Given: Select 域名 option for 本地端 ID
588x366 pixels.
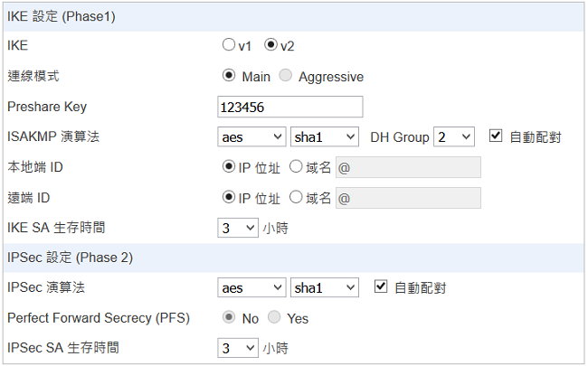Looking at the screenshot, I should [x=296, y=167].
